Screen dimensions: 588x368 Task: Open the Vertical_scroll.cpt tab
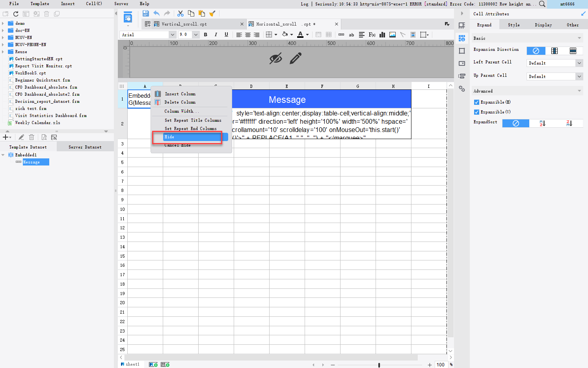tap(184, 24)
